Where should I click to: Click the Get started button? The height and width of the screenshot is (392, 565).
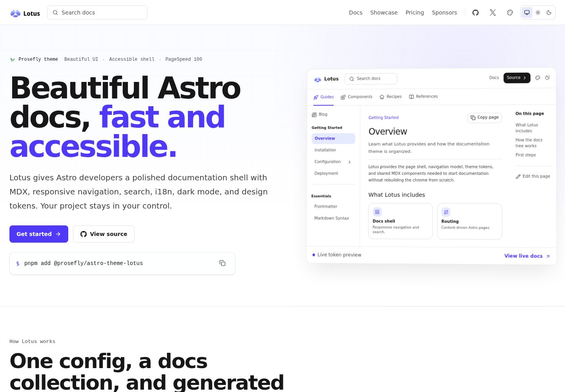click(39, 234)
